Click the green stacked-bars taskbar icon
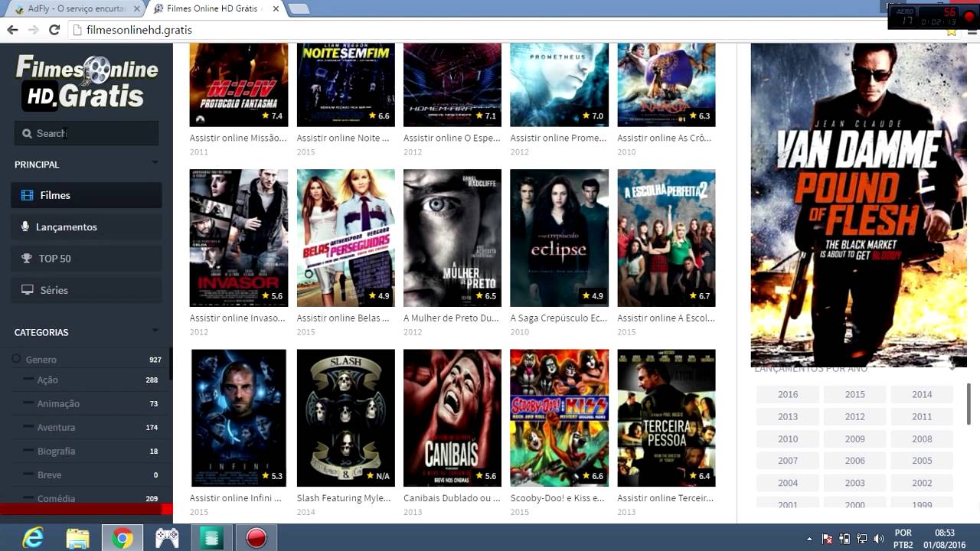 click(211, 538)
